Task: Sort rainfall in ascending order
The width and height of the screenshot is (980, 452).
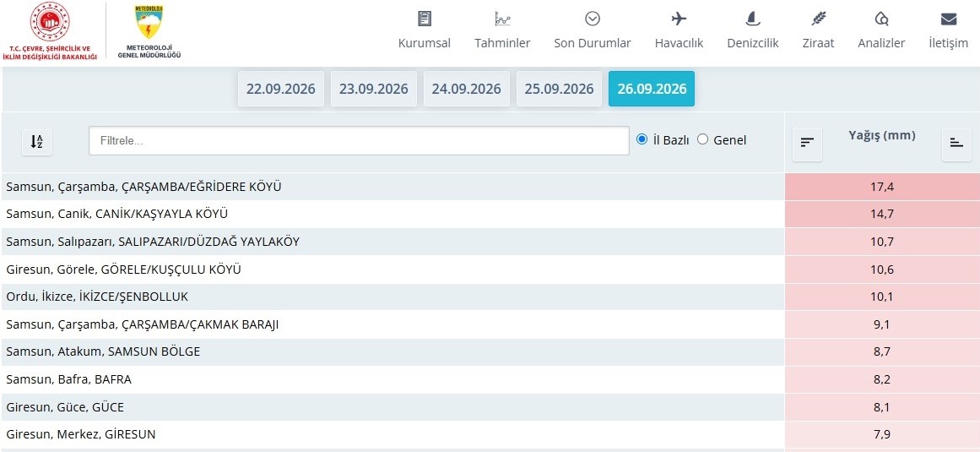Action: click(x=956, y=143)
